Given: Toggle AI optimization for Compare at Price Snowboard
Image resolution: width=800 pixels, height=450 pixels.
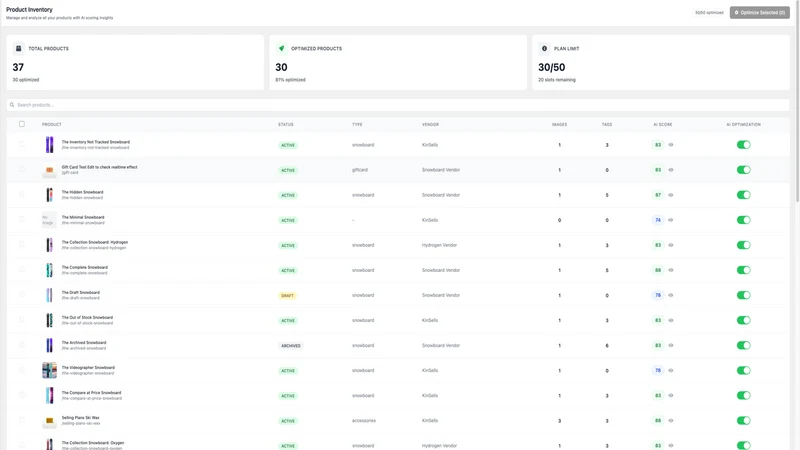Looking at the screenshot, I should pos(743,395).
